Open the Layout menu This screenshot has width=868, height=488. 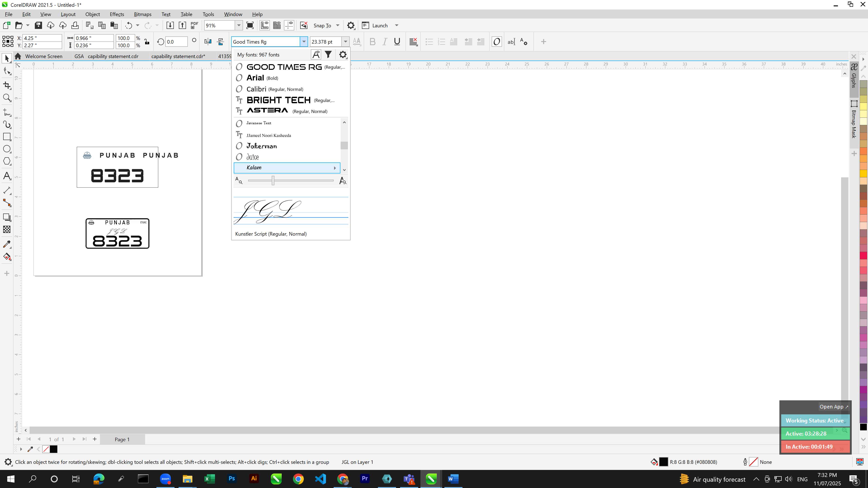click(68, 14)
